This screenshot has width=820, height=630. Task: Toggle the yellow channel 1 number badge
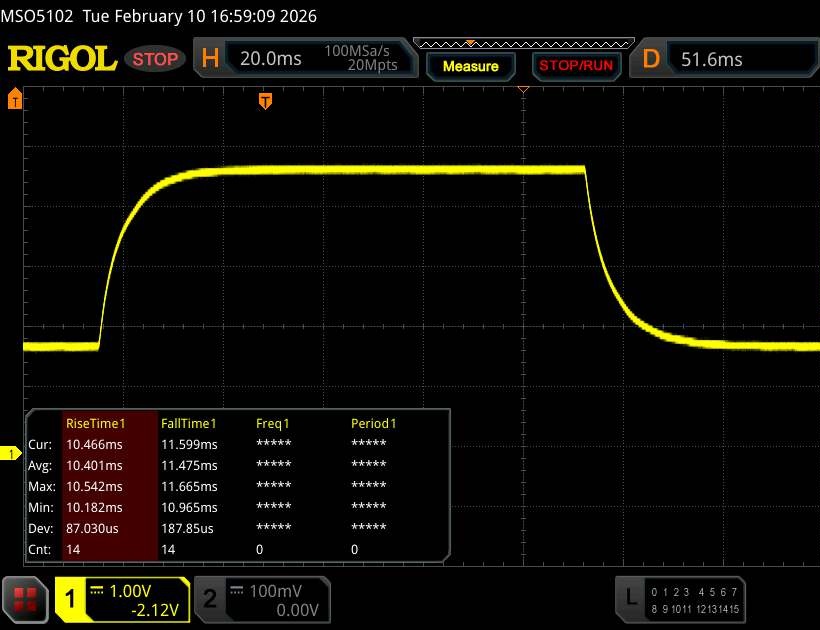(71, 599)
